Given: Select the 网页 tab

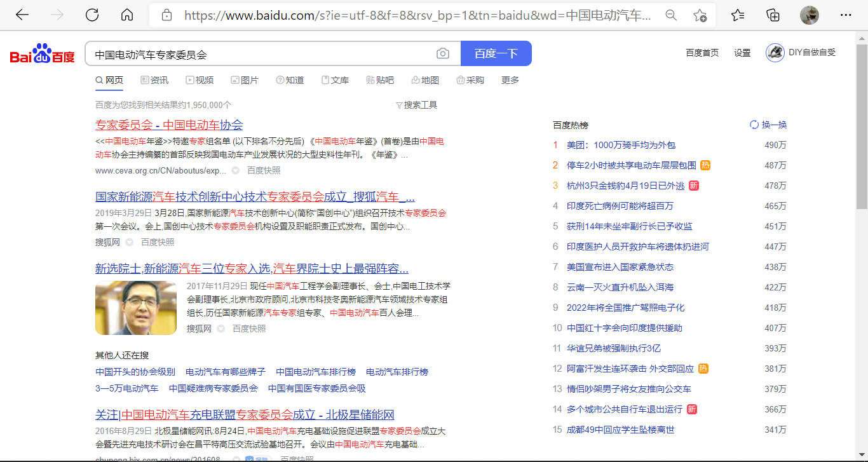Looking at the screenshot, I should (x=109, y=80).
